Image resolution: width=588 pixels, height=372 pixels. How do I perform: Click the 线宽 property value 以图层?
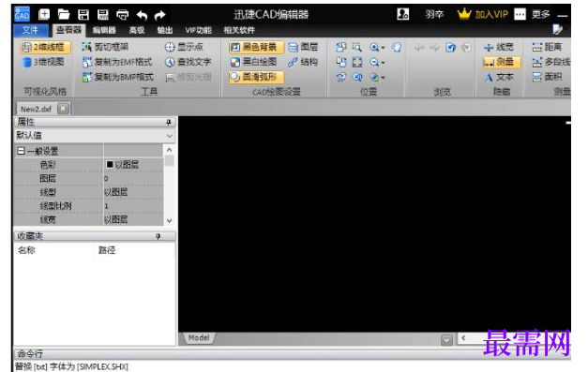pyautogui.click(x=133, y=219)
